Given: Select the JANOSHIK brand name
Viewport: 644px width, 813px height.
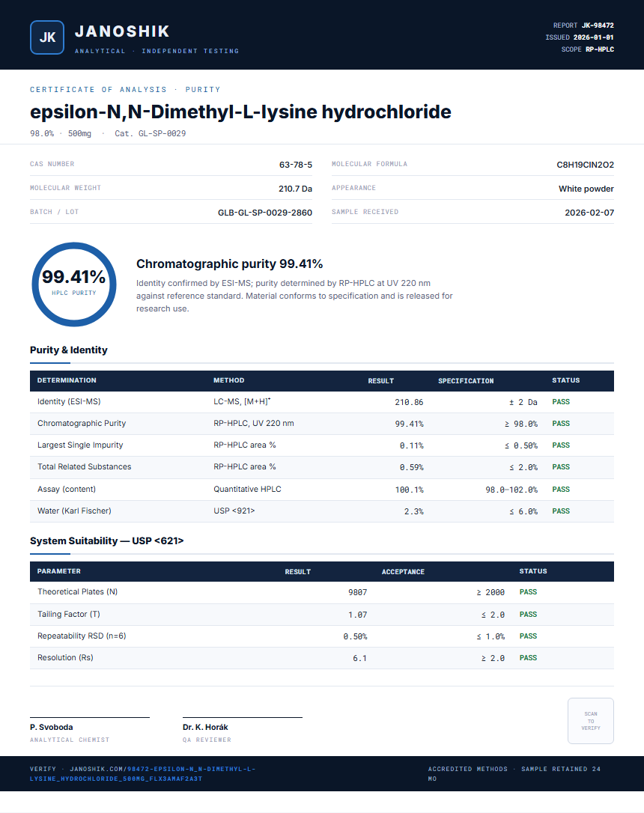Looking at the screenshot, I should pyautogui.click(x=122, y=31).
